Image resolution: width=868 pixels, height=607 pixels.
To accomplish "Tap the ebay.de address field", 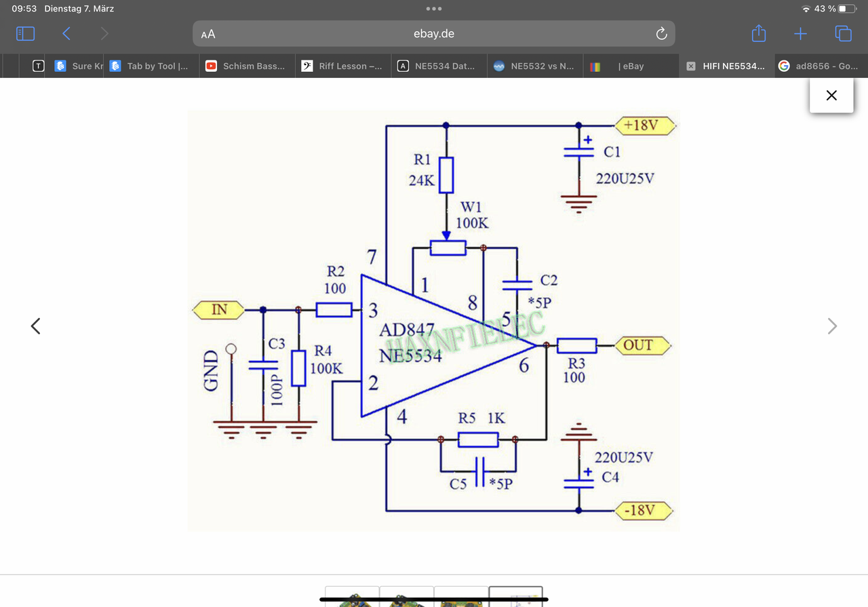I will click(x=434, y=34).
